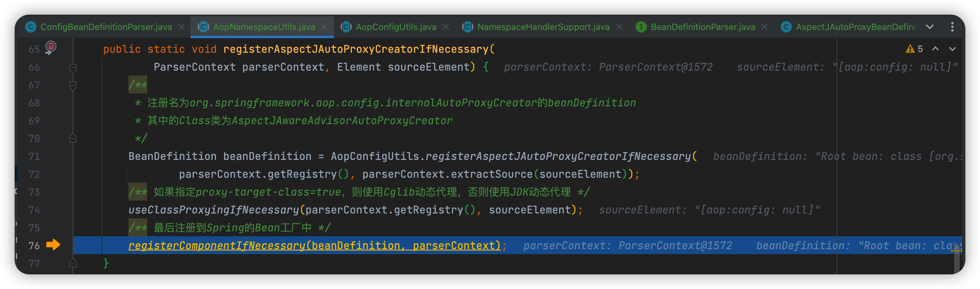This screenshot has height=289, width=980.
Task: Go to previous highlighted error arrow
Action: pyautogui.click(x=935, y=49)
